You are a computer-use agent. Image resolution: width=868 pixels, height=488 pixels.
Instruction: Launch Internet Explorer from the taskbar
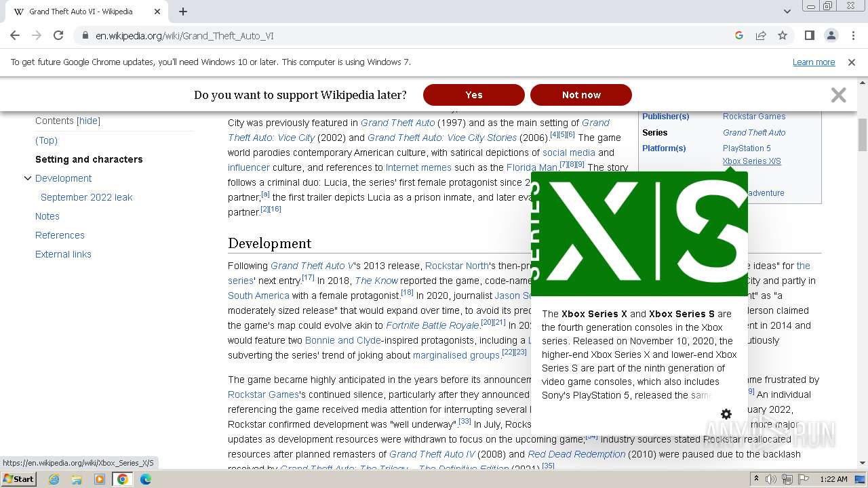[x=54, y=479]
